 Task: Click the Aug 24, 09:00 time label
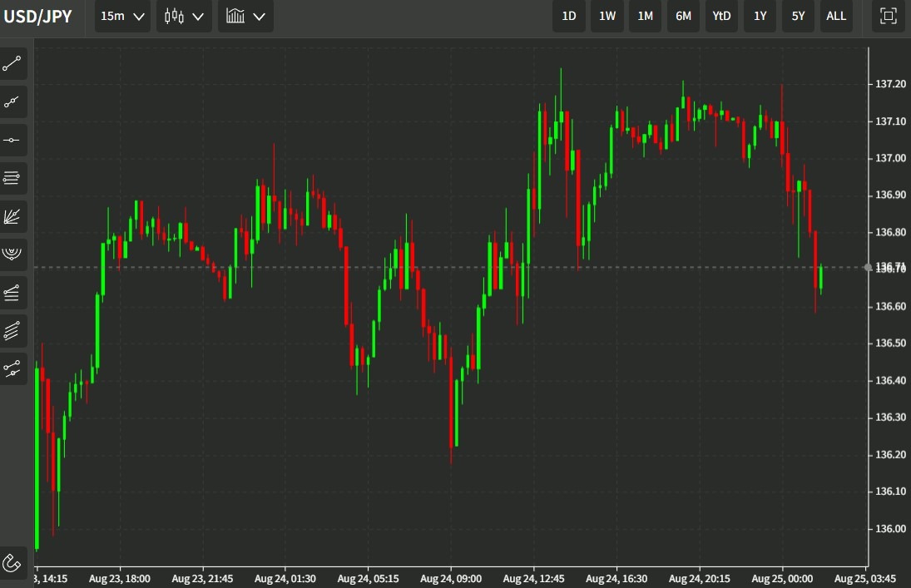click(451, 579)
